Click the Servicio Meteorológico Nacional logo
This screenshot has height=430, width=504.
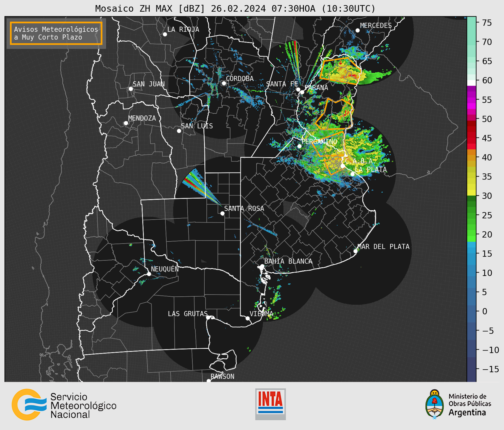(64, 404)
